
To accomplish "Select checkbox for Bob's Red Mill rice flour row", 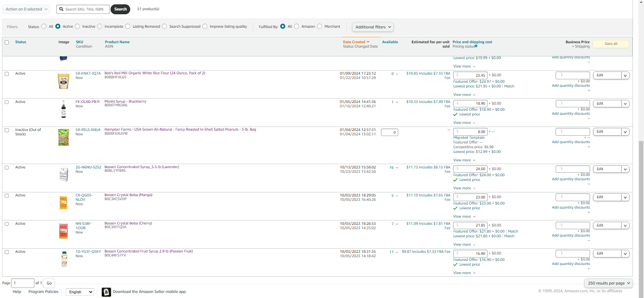I will 7,74.
